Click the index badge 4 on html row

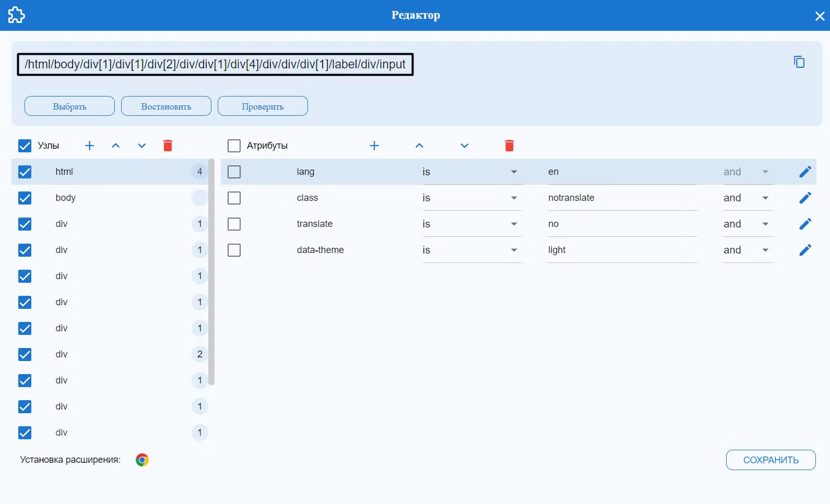pyautogui.click(x=199, y=172)
